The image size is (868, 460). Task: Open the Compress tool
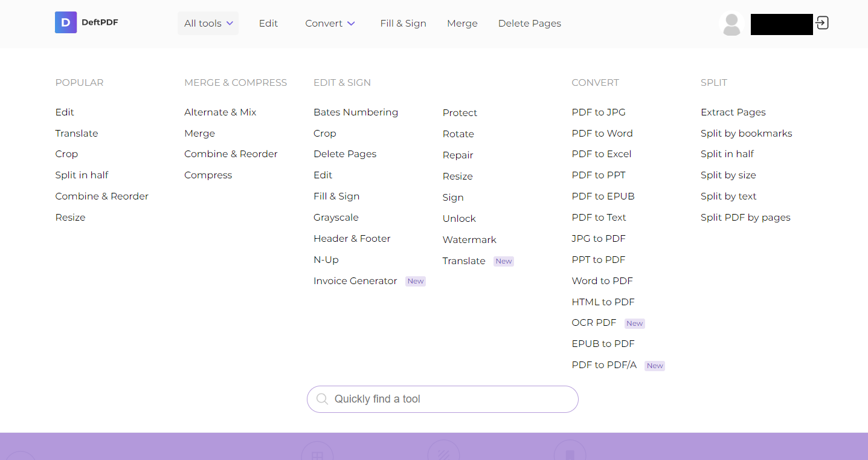(x=208, y=175)
